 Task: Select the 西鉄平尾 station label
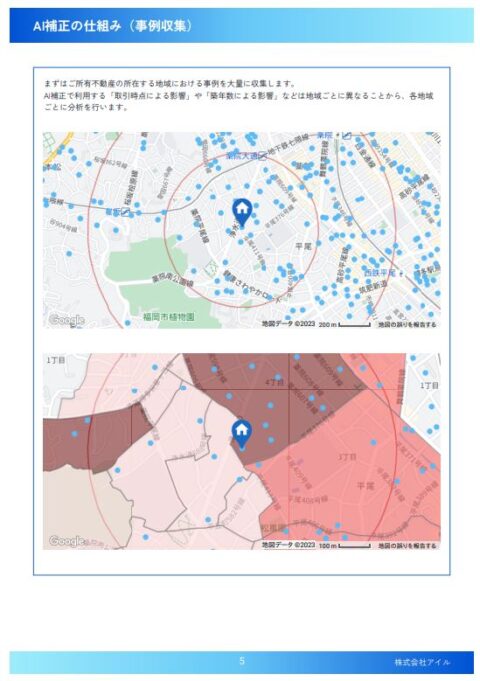coord(380,272)
